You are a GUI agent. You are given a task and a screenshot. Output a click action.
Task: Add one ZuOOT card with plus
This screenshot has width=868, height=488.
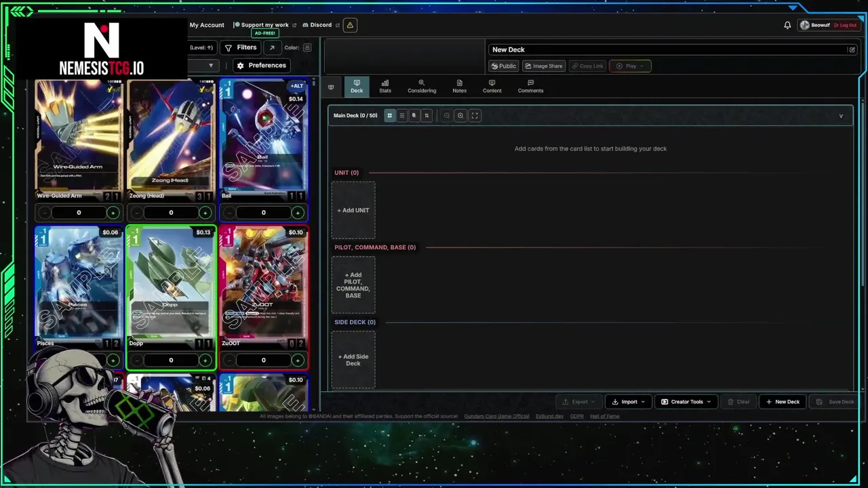(x=297, y=361)
